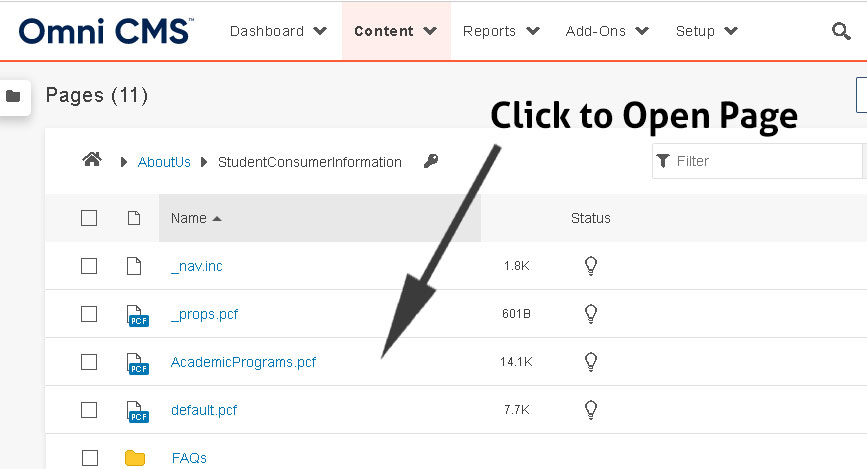Open the AcademicPrograms.pcf page link
The height and width of the screenshot is (469, 867).
[243, 362]
